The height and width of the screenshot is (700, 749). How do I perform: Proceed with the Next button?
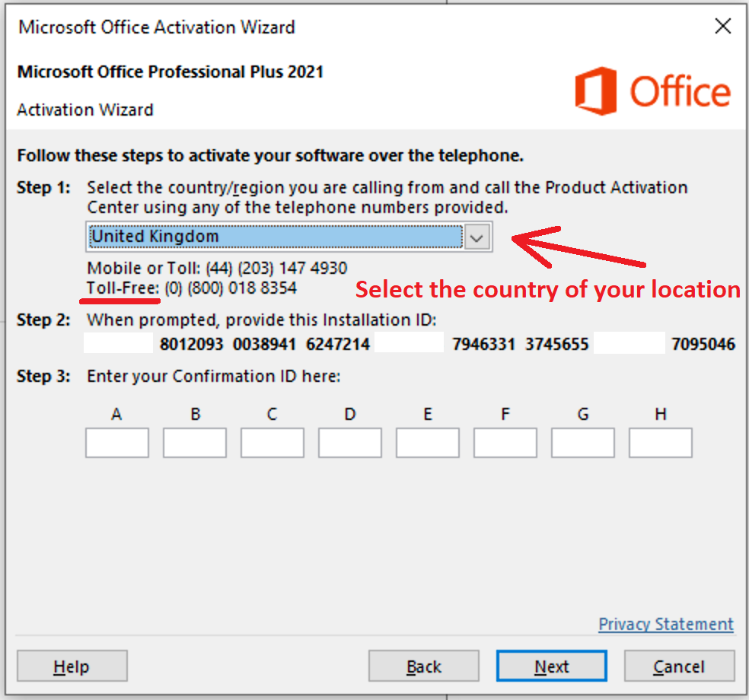pos(552,667)
